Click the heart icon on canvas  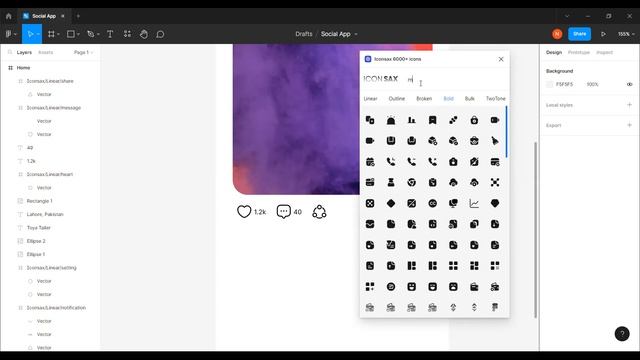coord(244,211)
